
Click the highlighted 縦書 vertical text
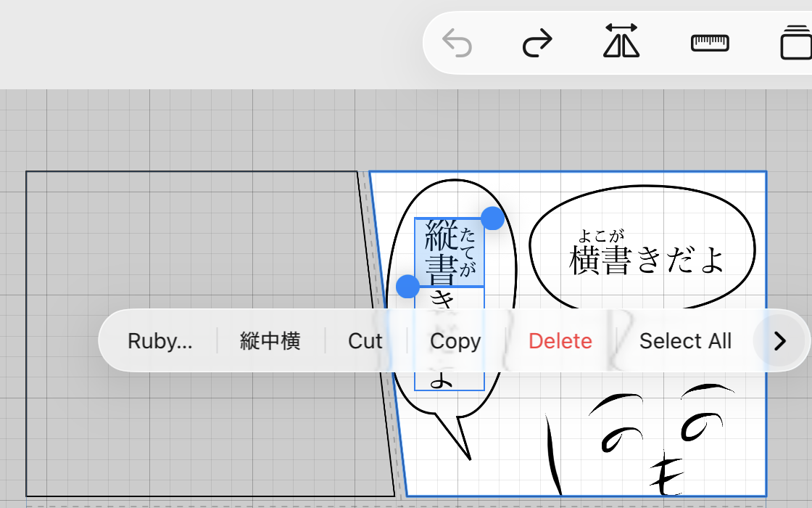pos(442,252)
